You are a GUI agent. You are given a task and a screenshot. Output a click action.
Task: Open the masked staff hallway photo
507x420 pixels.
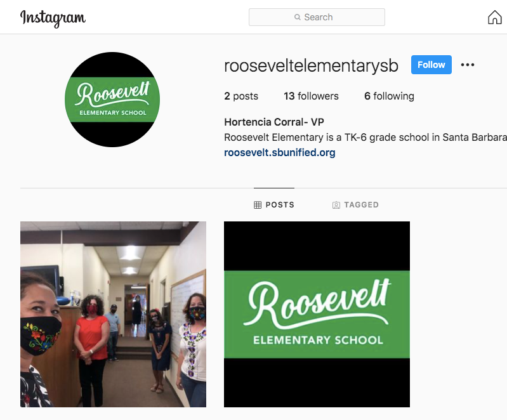click(113, 314)
